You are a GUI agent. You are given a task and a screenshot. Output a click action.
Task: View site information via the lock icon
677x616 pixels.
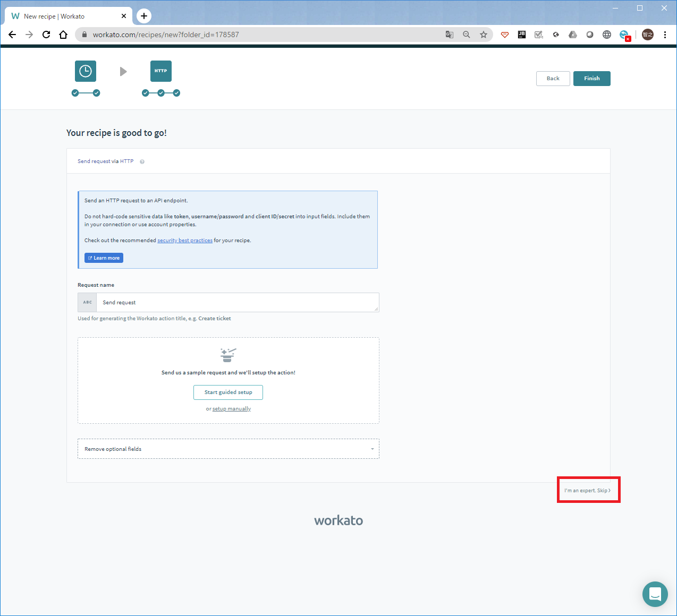pos(84,35)
